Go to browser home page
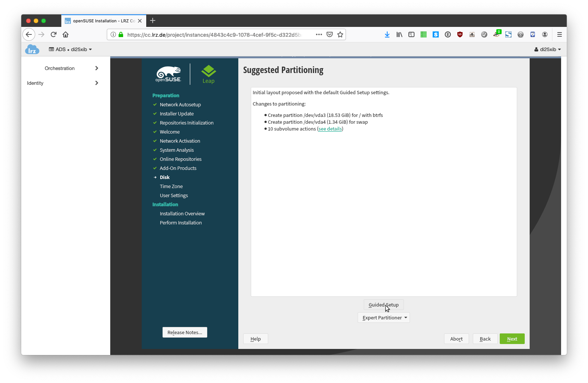This screenshot has height=383, width=588. point(66,34)
